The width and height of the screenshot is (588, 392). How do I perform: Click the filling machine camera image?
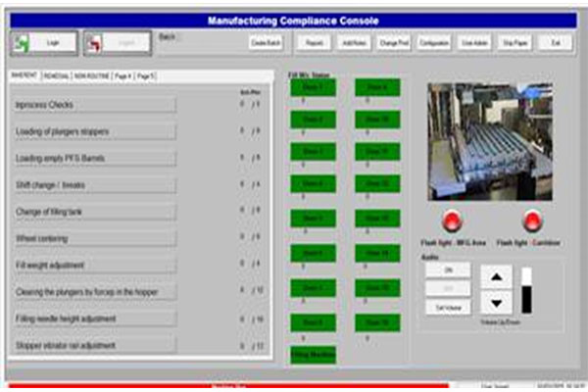[490, 141]
